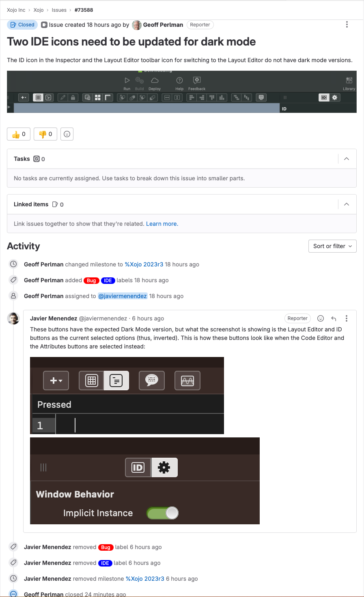Viewport: 364px width, 597px height.
Task: Open the highlighted @javiermenendez mention in the assigned entry
Action: pyautogui.click(x=123, y=296)
